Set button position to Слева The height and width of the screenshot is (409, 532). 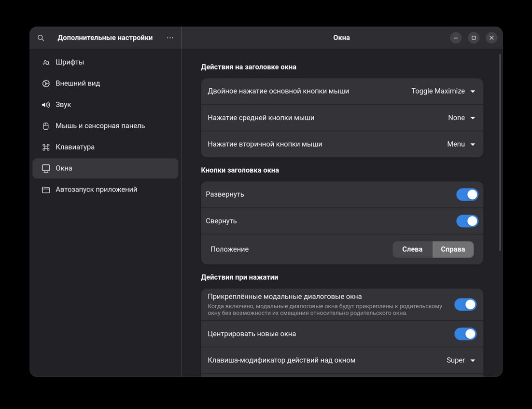pos(412,249)
